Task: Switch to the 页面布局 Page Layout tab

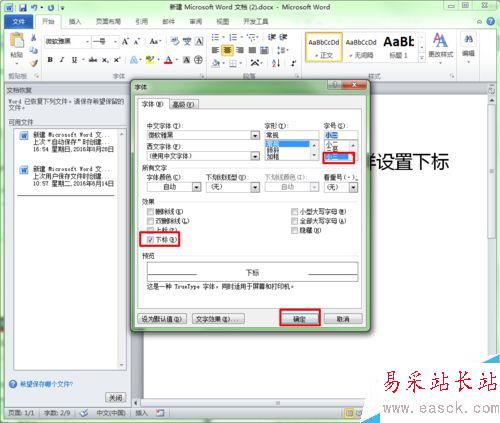Action: (108, 22)
